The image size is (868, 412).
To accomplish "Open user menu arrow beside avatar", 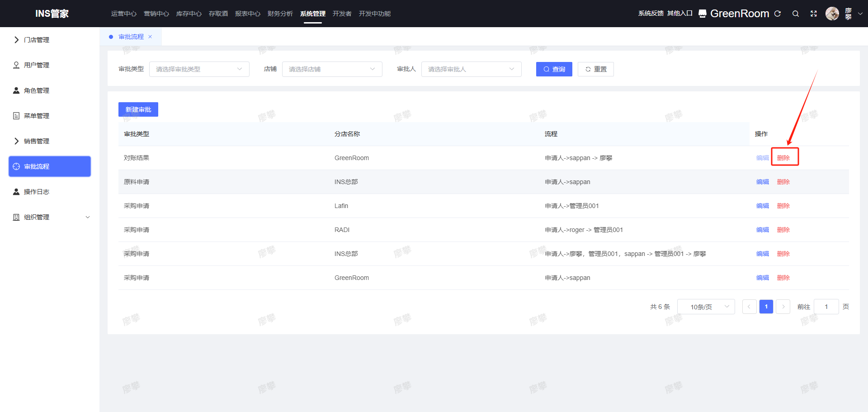I will 860,14.
